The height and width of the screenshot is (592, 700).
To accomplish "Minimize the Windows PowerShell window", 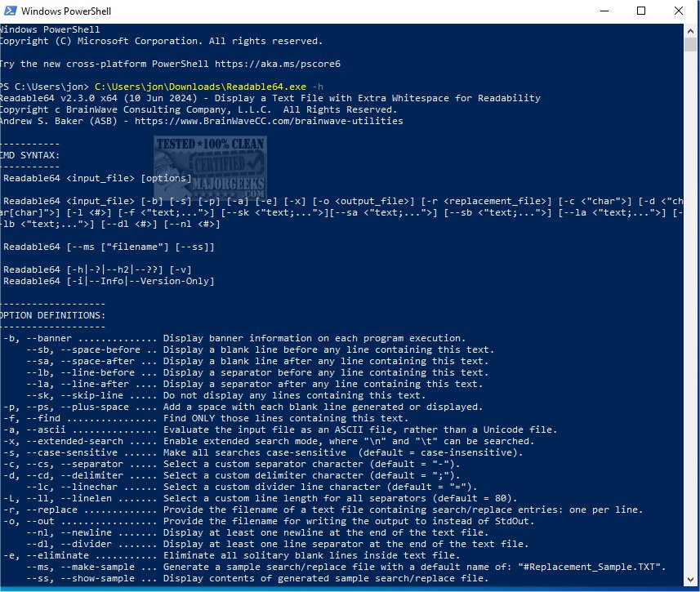I will tap(605, 11).
